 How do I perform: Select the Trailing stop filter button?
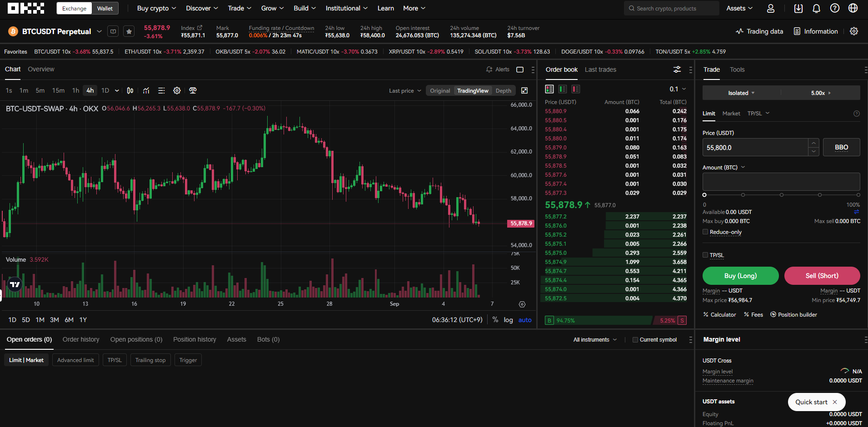click(150, 360)
